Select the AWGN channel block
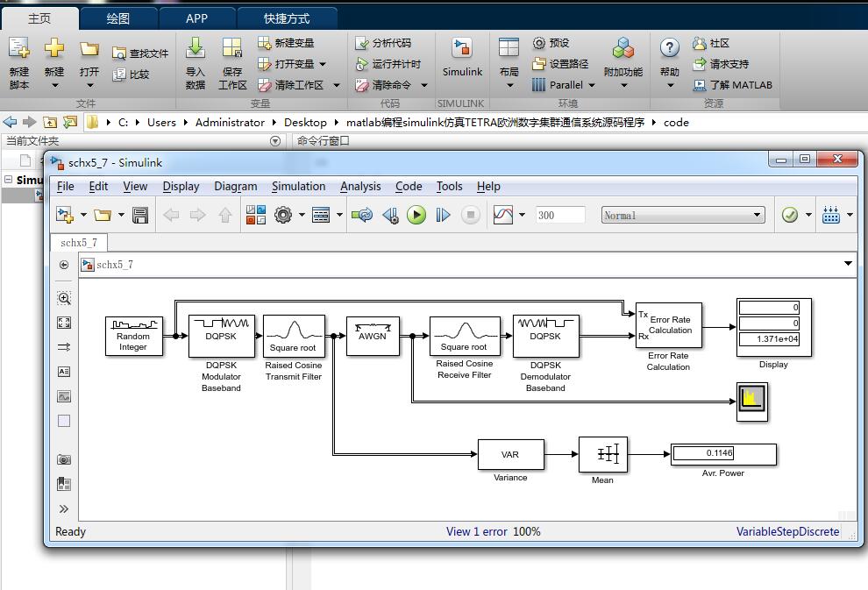868x590 pixels. pos(373,336)
